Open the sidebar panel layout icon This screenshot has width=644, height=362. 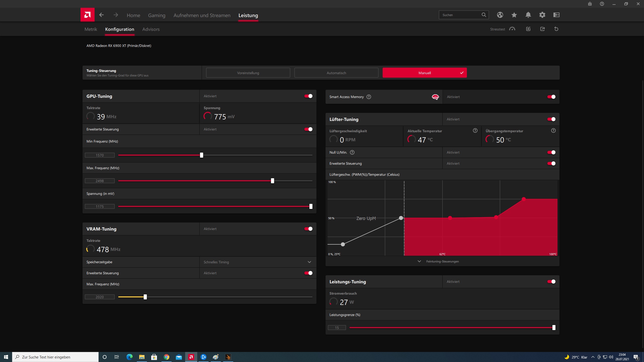pos(556,15)
